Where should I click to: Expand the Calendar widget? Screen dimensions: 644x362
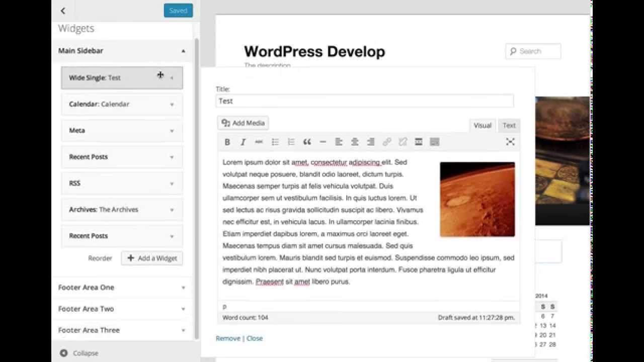[122, 104]
